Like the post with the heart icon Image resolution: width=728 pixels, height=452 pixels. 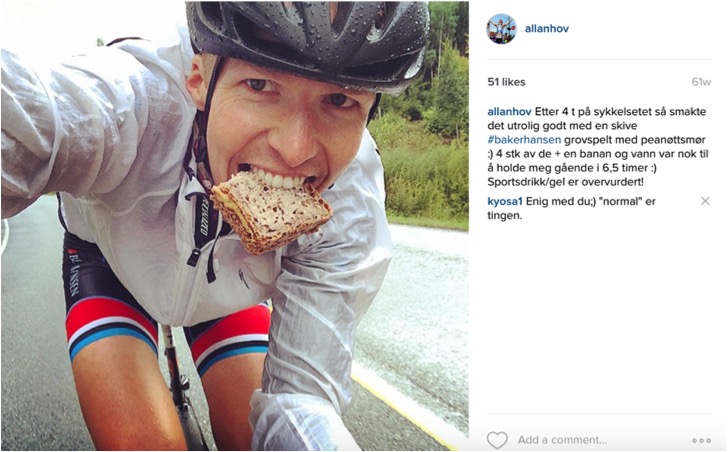(497, 440)
